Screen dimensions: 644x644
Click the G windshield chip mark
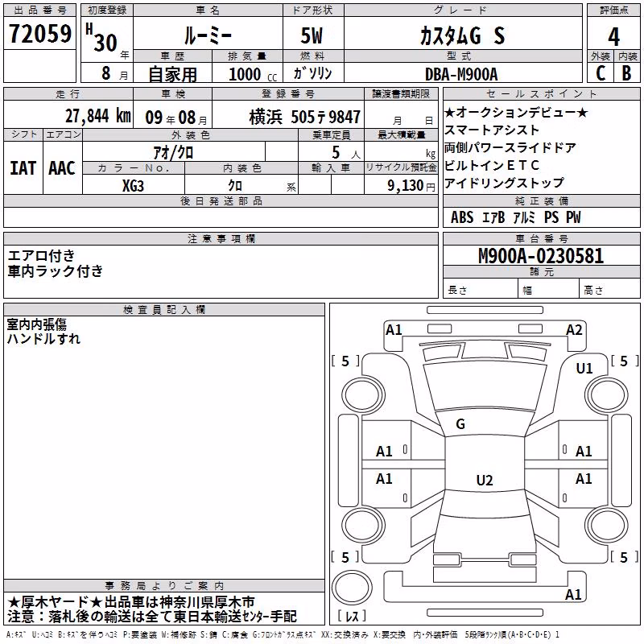click(460, 424)
